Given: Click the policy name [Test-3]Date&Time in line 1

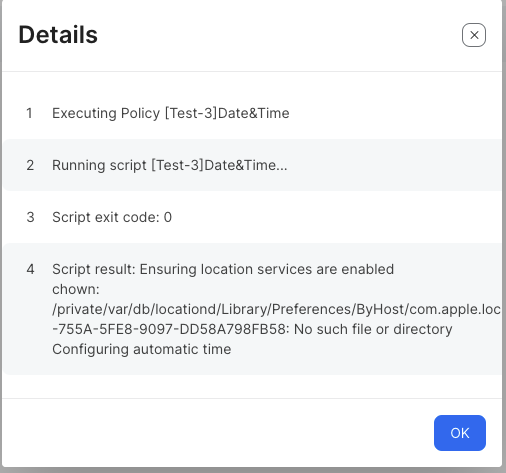Looking at the screenshot, I should click(227, 113).
